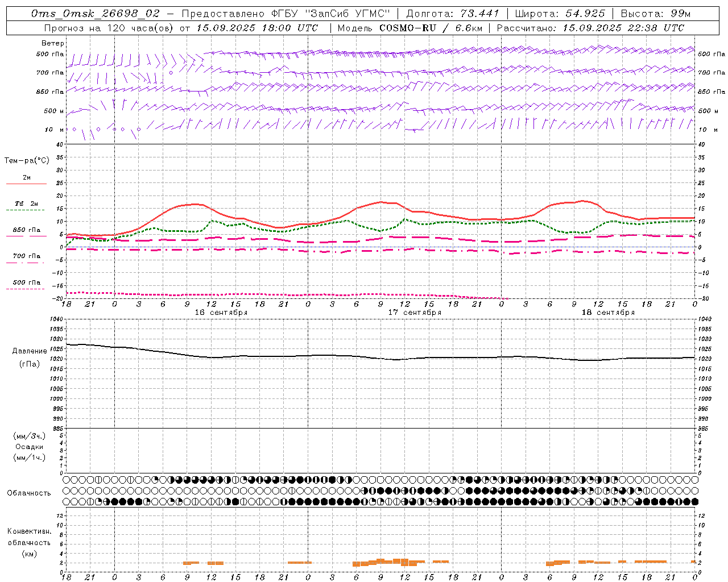Click the Td 2м dew point legend label

click(x=26, y=203)
